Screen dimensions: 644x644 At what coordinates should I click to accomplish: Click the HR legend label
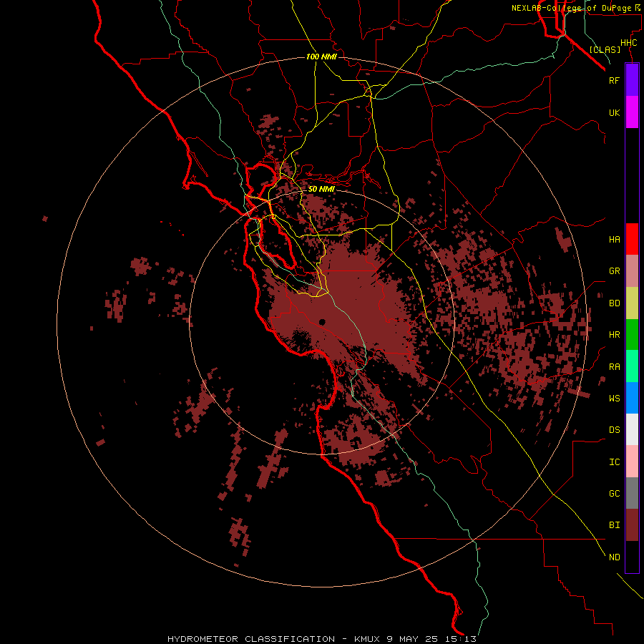(614, 335)
